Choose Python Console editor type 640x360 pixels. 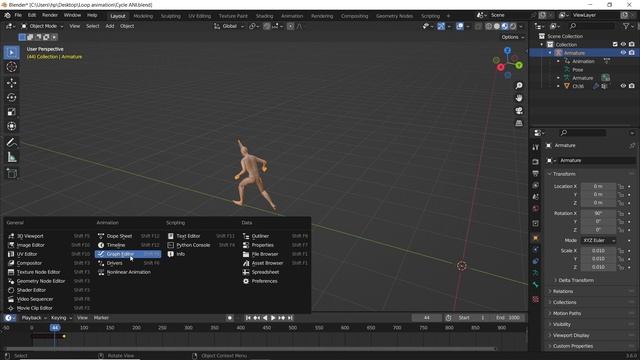point(201,245)
